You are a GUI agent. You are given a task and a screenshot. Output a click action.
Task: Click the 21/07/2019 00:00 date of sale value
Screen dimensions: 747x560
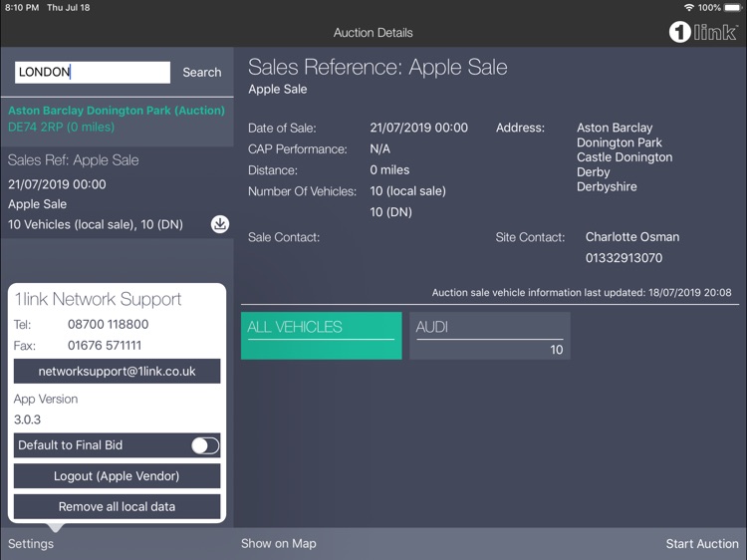point(418,128)
